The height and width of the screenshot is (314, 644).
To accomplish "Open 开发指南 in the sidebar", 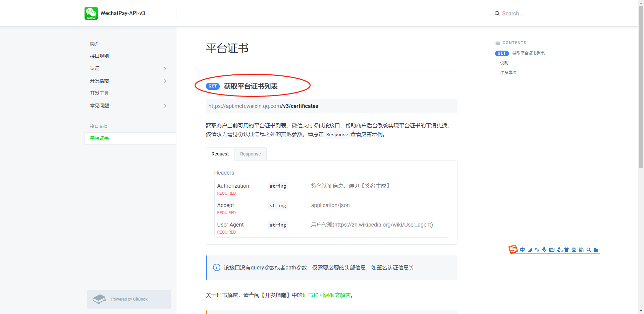I will 99,81.
